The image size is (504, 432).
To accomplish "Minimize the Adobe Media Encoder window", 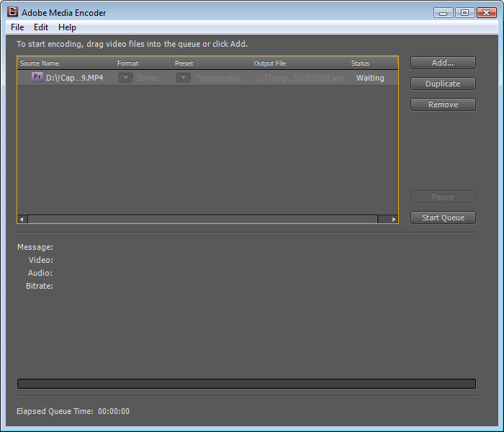I will click(444, 13).
